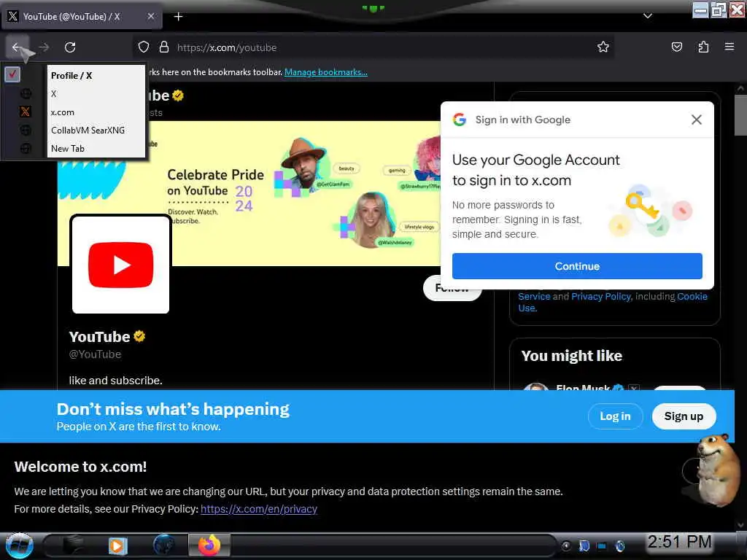Expand the list all tabs chevron
The height and width of the screenshot is (560, 747).
coord(648,16)
